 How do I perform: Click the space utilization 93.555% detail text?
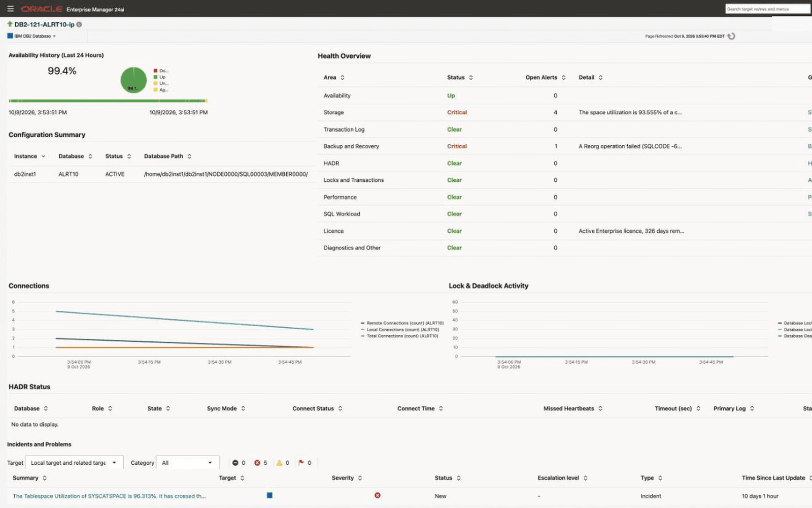(630, 113)
